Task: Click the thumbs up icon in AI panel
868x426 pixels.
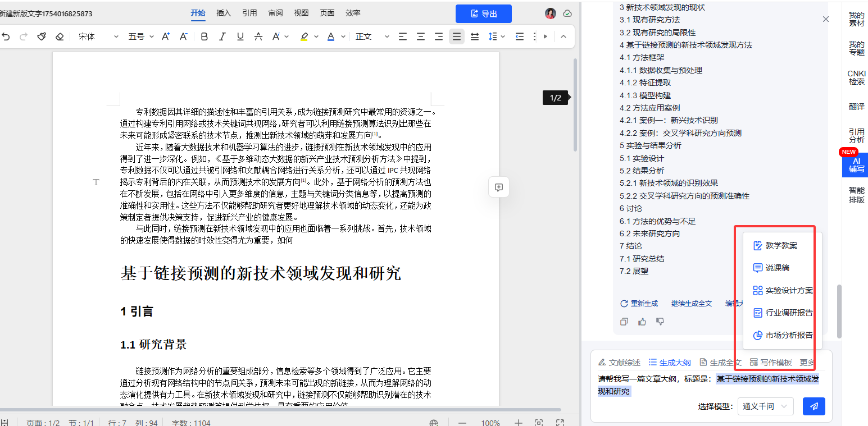Action: point(642,322)
